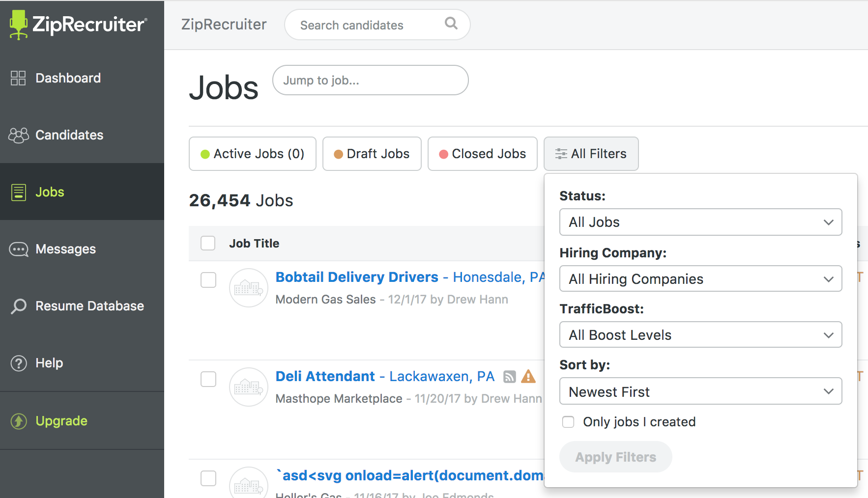
Task: Expand the All Hiring Companies dropdown
Action: (x=700, y=279)
